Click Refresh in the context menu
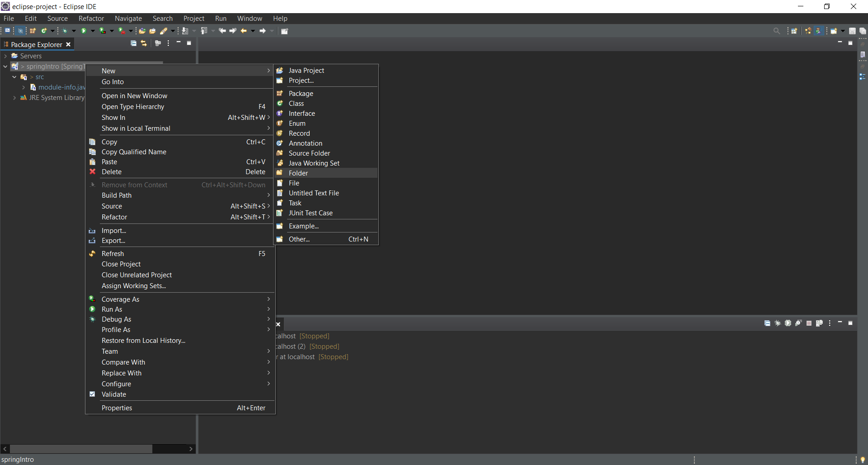The image size is (868, 465). coord(180,254)
